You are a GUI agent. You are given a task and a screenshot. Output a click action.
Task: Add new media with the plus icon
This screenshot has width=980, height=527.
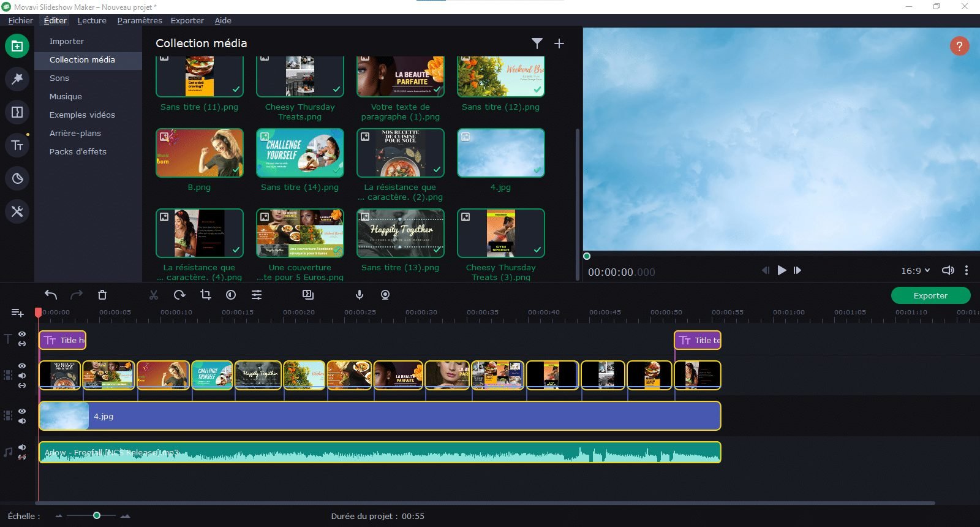pos(559,44)
